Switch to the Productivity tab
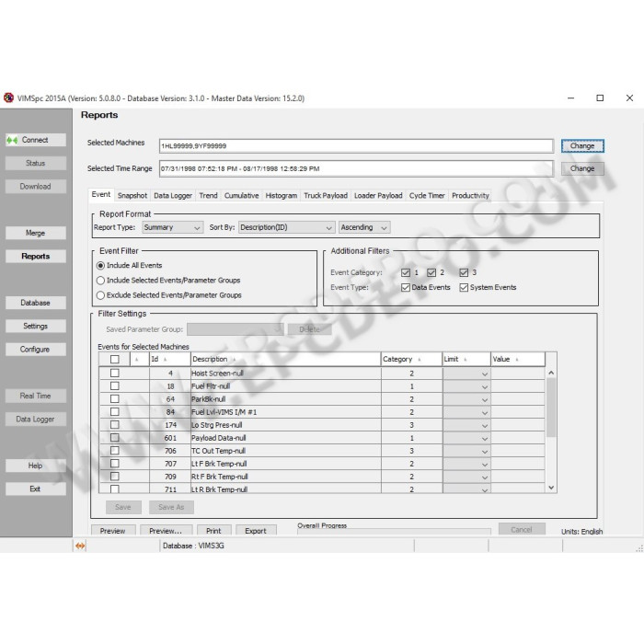644x644 pixels. [470, 196]
